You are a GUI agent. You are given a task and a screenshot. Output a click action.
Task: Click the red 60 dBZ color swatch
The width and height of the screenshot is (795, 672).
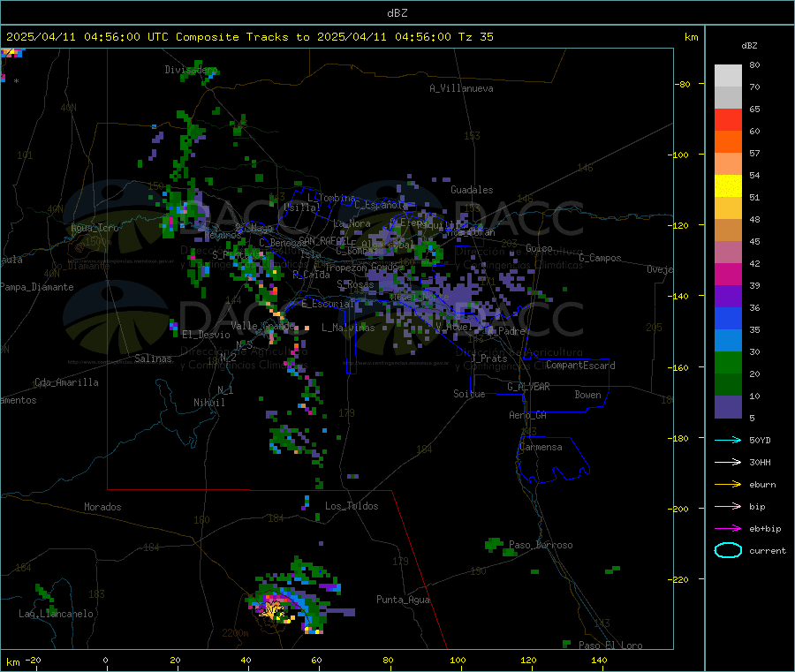tap(728, 119)
